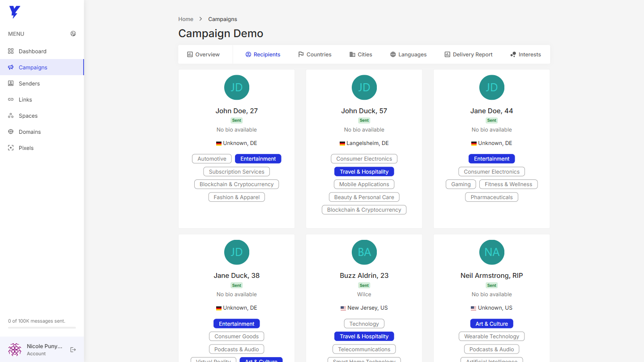Click the Senders sidebar icon
Image resolution: width=644 pixels, height=362 pixels.
pyautogui.click(x=11, y=84)
